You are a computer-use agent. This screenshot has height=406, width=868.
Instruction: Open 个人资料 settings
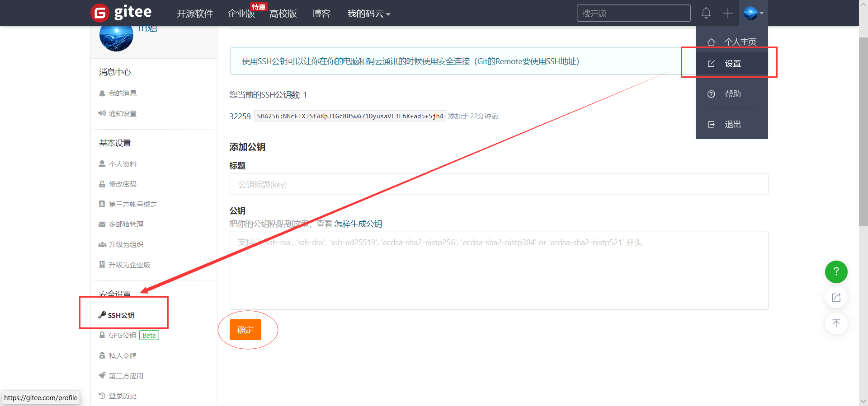pyautogui.click(x=118, y=164)
